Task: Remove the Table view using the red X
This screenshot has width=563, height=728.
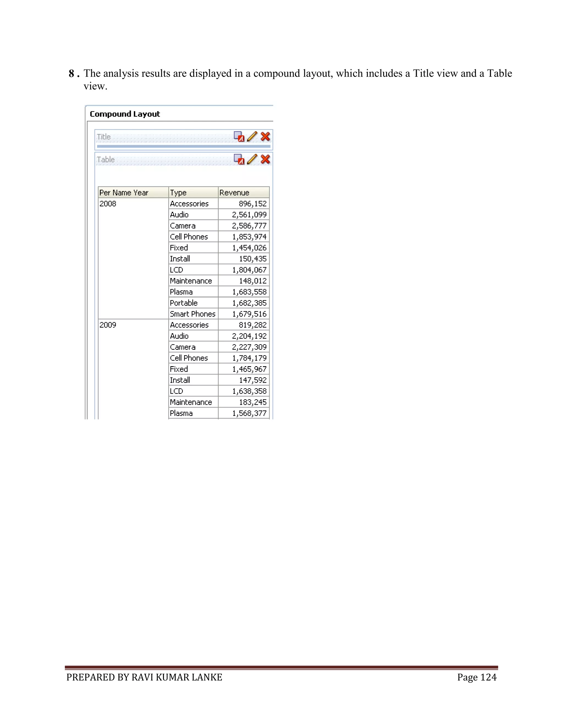Action: (x=265, y=159)
